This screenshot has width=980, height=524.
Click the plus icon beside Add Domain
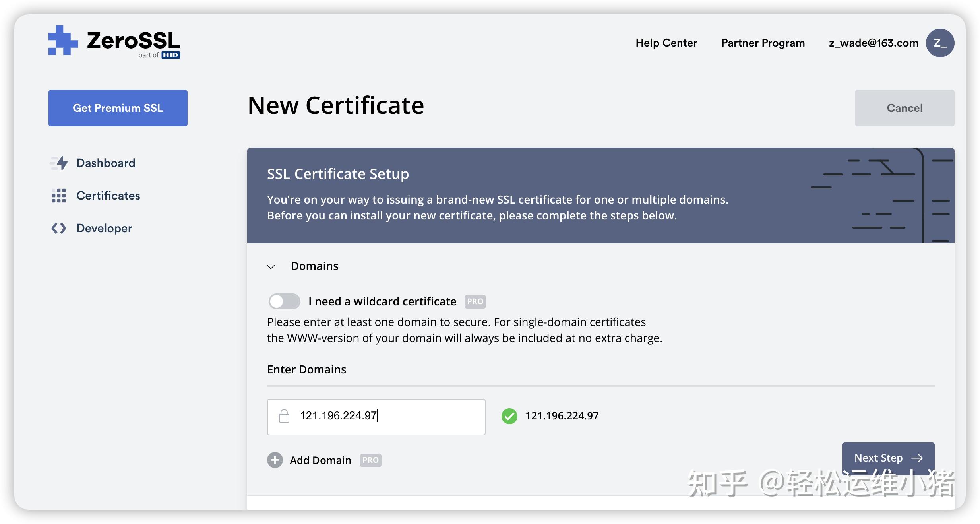coord(275,460)
